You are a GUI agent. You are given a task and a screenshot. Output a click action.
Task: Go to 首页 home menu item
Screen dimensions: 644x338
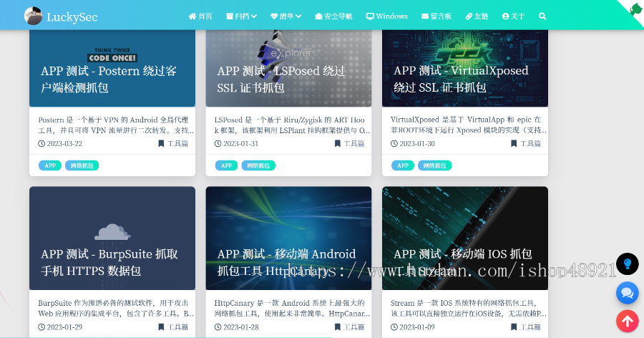pos(200,16)
